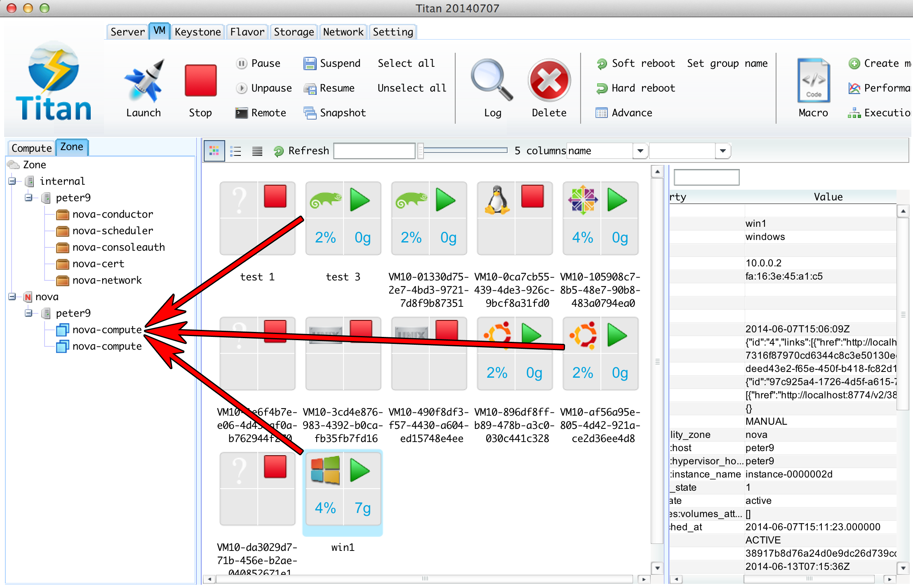Click Unselect all
913x588 pixels.
click(x=412, y=88)
